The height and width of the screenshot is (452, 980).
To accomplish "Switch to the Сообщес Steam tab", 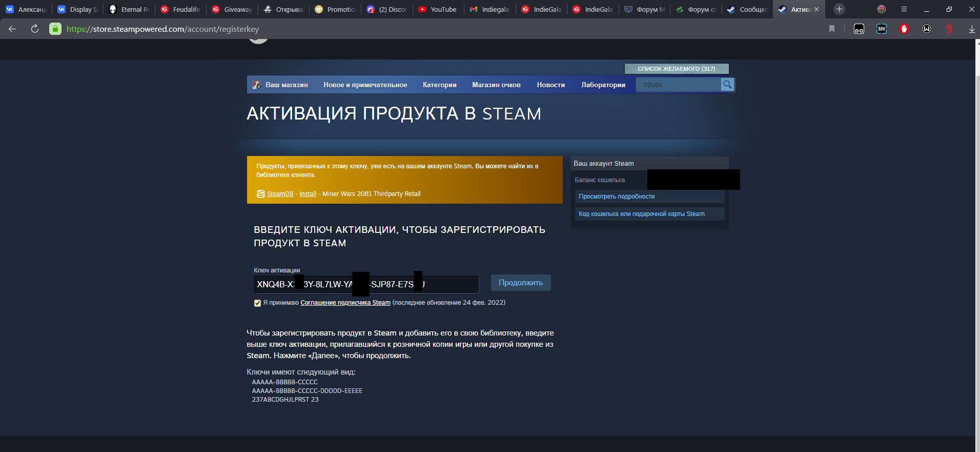I will pyautogui.click(x=747, y=9).
